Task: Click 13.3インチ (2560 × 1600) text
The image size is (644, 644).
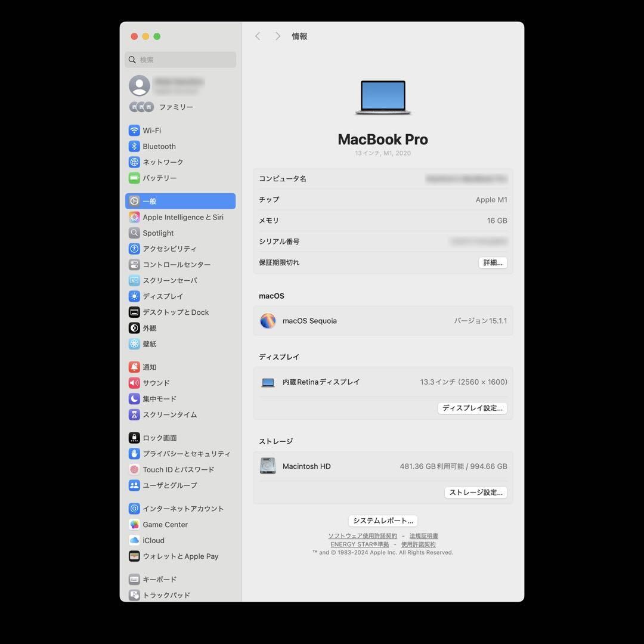Action: pos(463,382)
